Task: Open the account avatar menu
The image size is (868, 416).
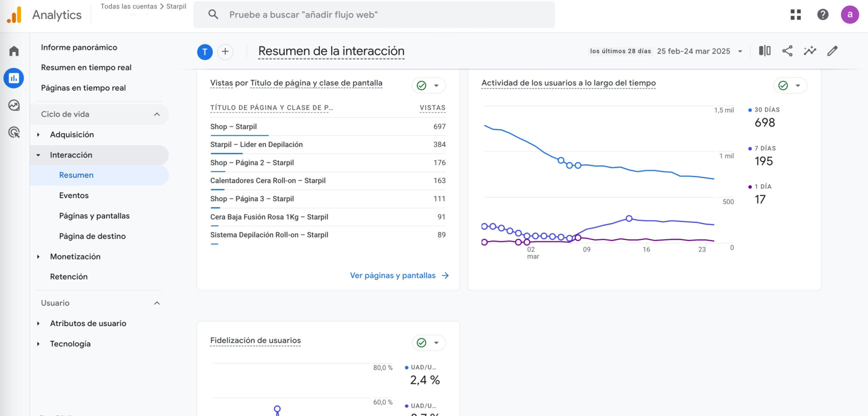Action: tap(850, 15)
